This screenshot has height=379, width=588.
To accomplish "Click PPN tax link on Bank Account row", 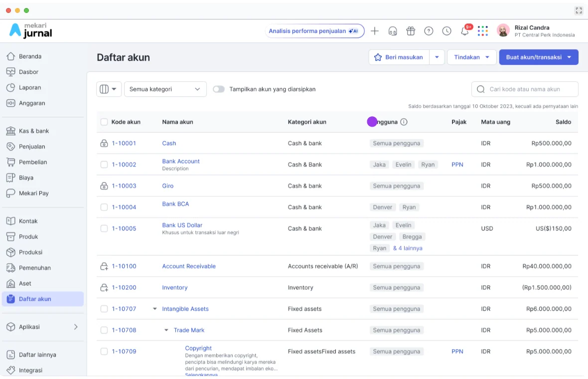I will point(457,165).
